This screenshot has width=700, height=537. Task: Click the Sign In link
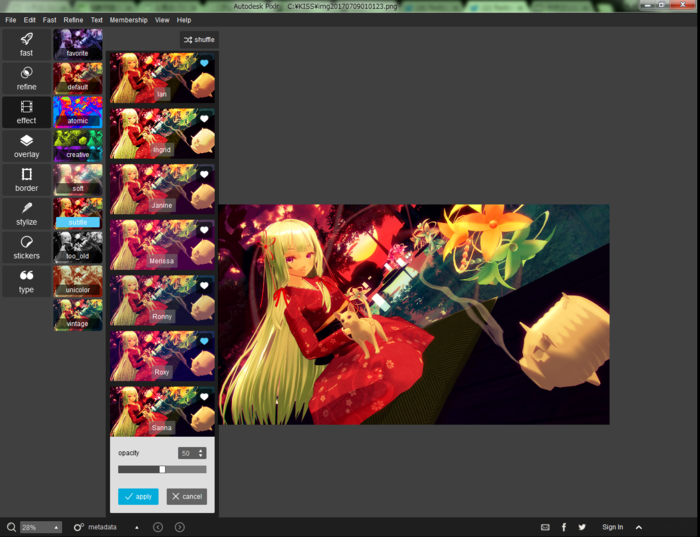(612, 527)
